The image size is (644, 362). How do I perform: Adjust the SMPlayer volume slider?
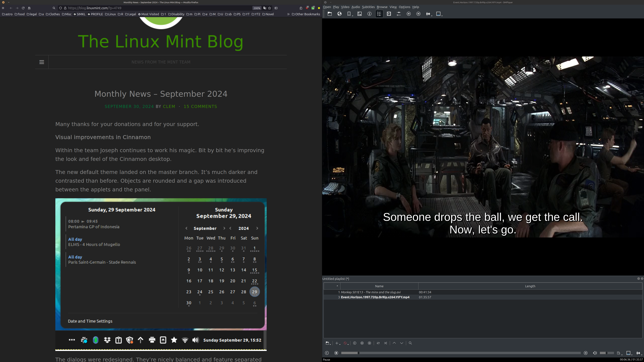(x=607, y=353)
